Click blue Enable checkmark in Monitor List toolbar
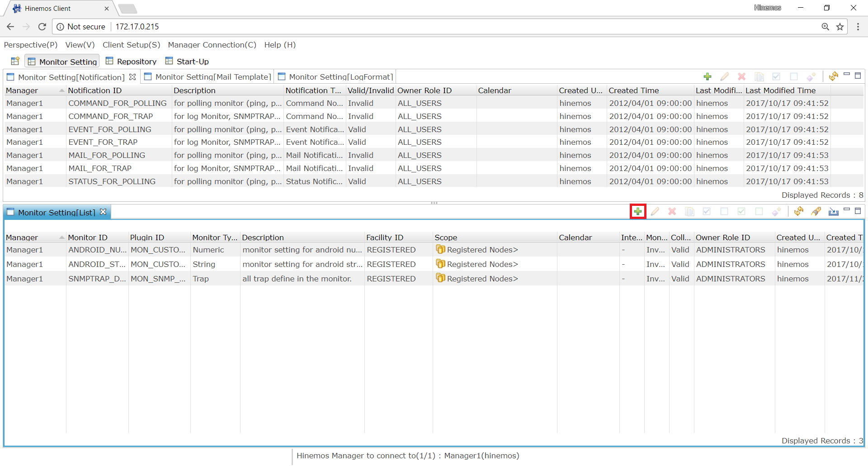The width and height of the screenshot is (868, 466). point(707,211)
